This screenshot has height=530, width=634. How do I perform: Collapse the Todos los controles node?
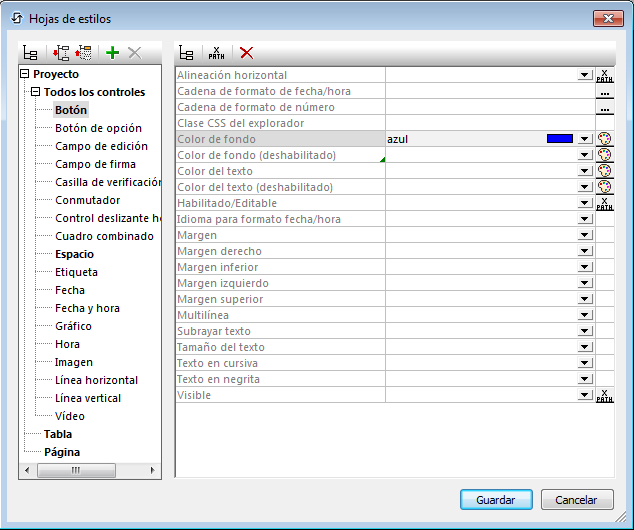pos(36,92)
